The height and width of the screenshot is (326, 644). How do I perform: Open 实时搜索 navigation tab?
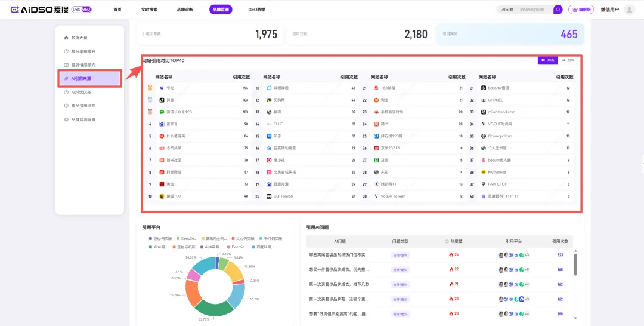(148, 10)
